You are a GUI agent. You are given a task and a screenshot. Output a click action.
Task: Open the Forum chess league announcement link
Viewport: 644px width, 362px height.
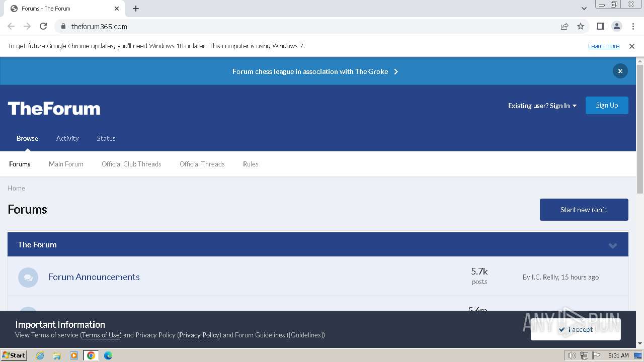[315, 71]
